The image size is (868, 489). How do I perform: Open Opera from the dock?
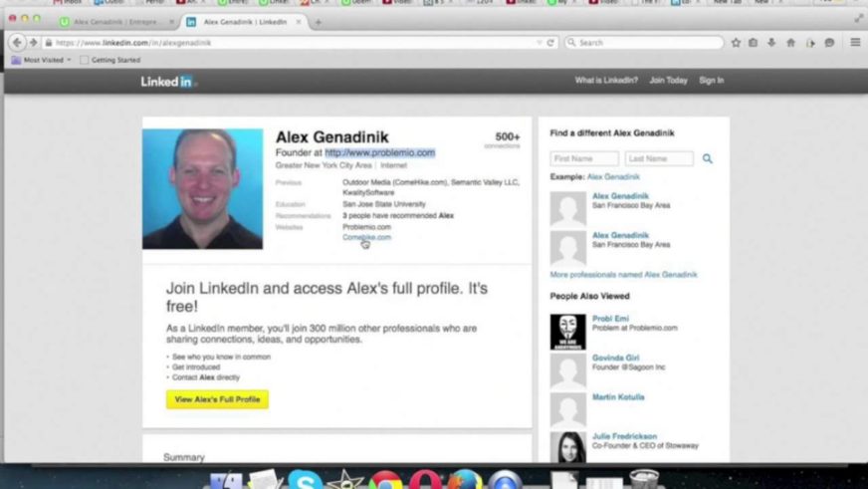425,481
